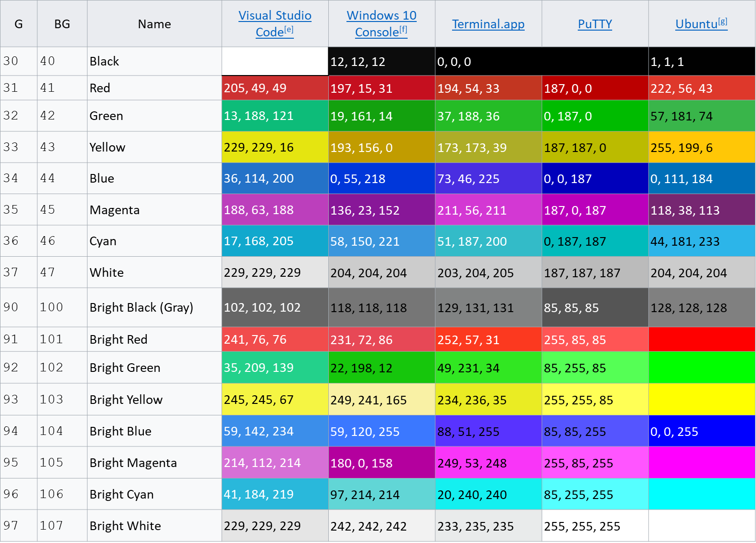Click the Ubuntu Bright Magenta swatch

(x=702, y=463)
